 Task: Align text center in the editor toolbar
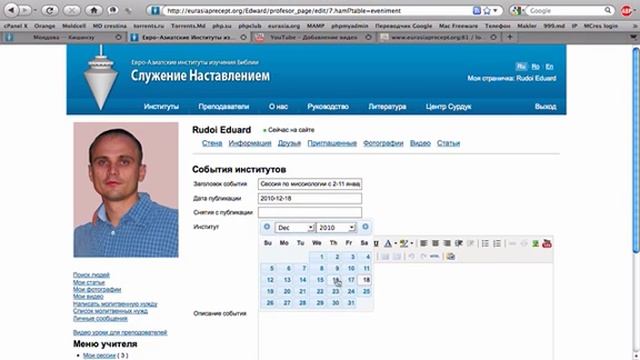(435, 244)
